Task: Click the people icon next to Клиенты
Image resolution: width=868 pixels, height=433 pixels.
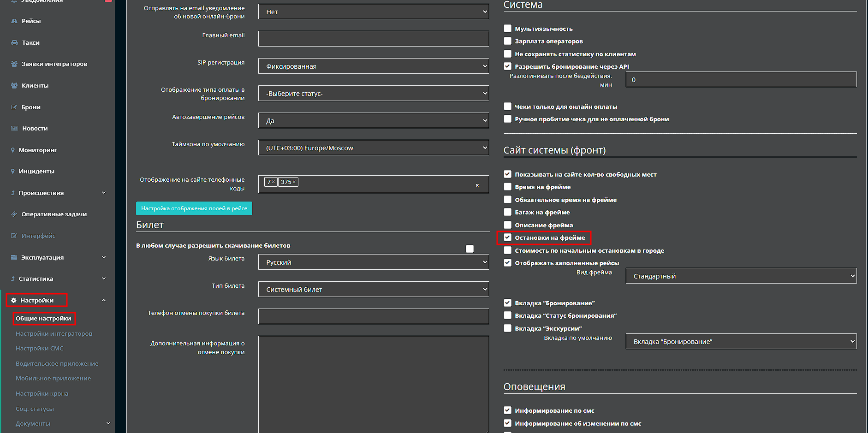Action: pyautogui.click(x=14, y=86)
